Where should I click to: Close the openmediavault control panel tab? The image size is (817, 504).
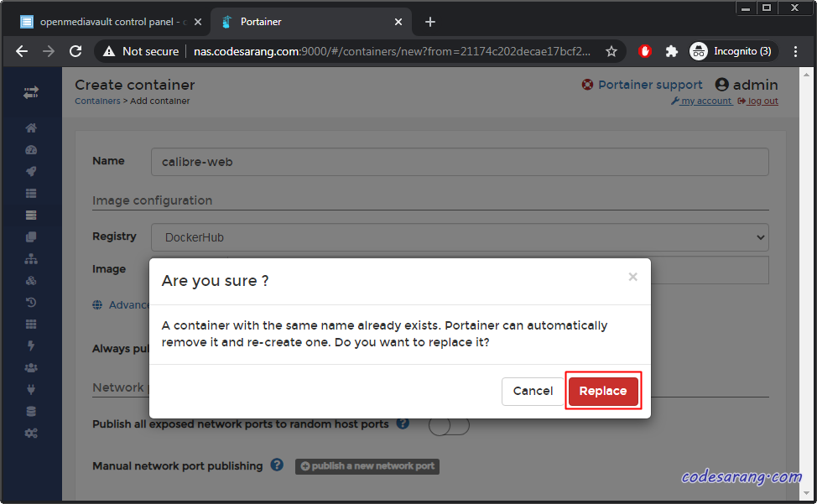pos(198,22)
